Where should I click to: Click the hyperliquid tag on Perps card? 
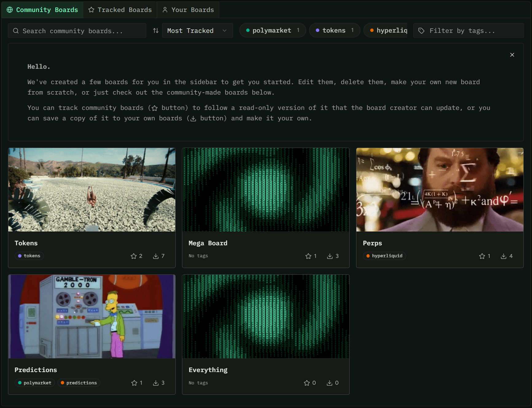[x=384, y=256]
